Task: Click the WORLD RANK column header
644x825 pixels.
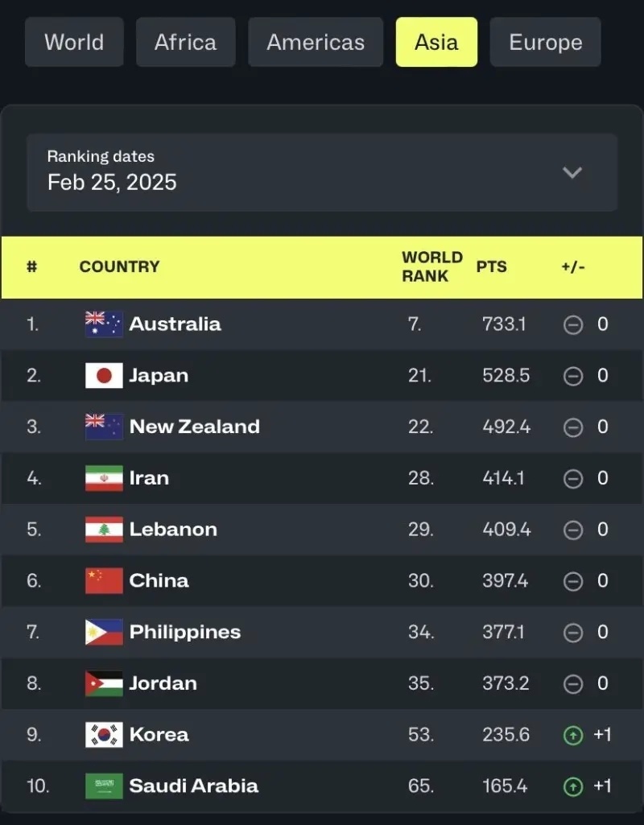Action: tap(432, 266)
